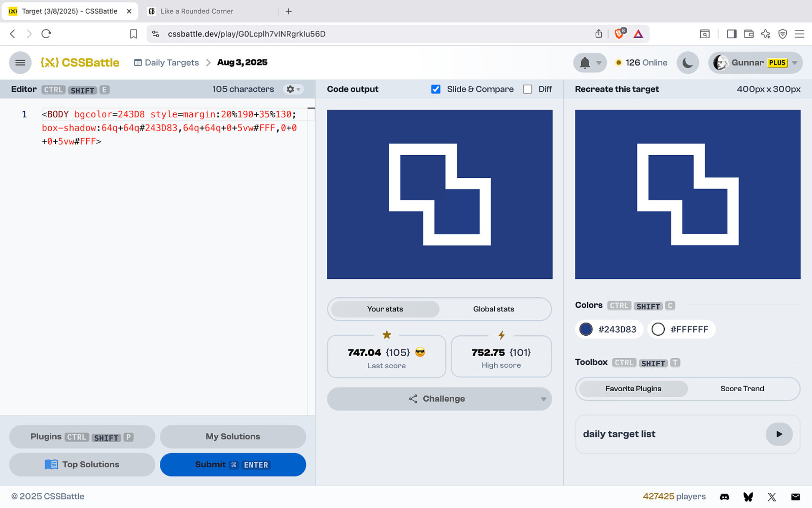Toggle the browser sidebar panel icon
This screenshot has width=812, height=508.
click(x=731, y=34)
